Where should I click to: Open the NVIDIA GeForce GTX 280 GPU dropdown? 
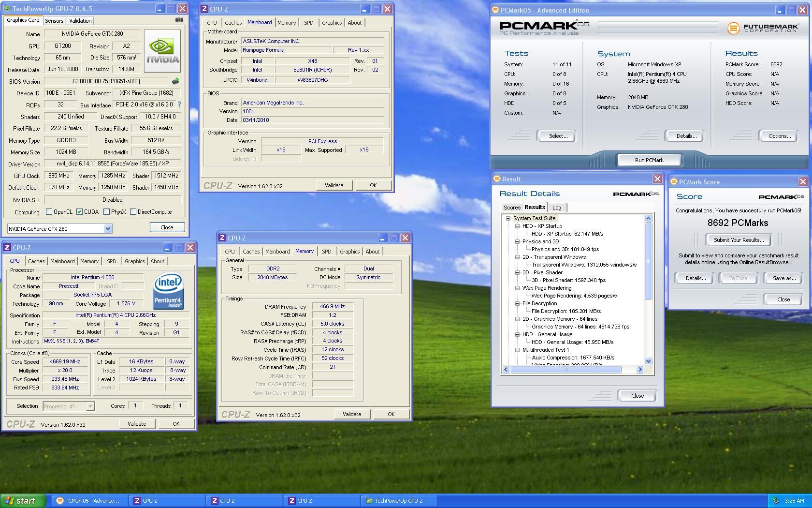click(x=108, y=229)
